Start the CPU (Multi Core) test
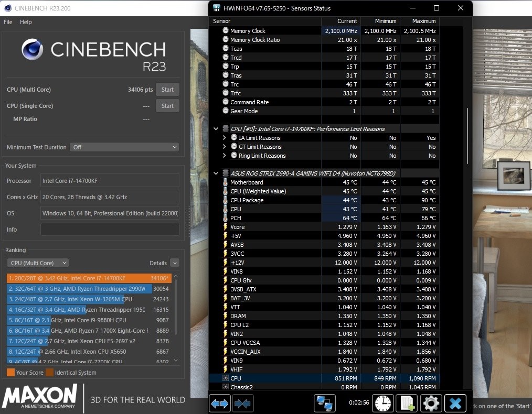The height and width of the screenshot is (414, 532). (x=167, y=90)
